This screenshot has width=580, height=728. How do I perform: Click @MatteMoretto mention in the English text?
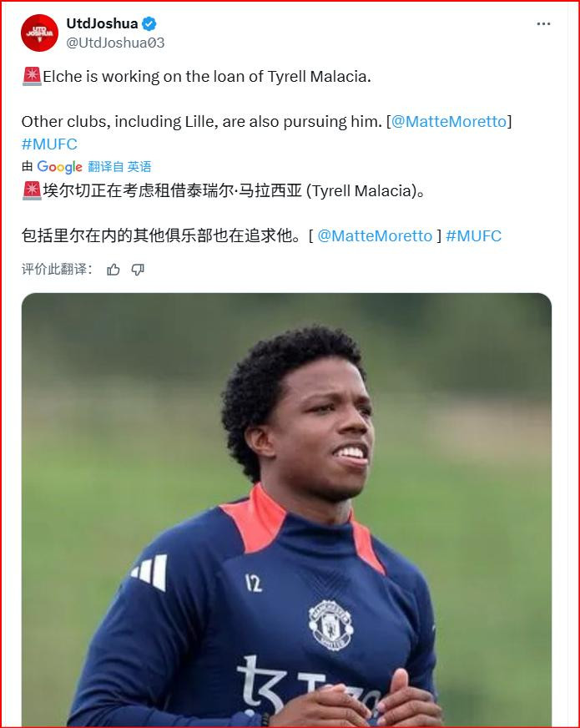coord(449,122)
